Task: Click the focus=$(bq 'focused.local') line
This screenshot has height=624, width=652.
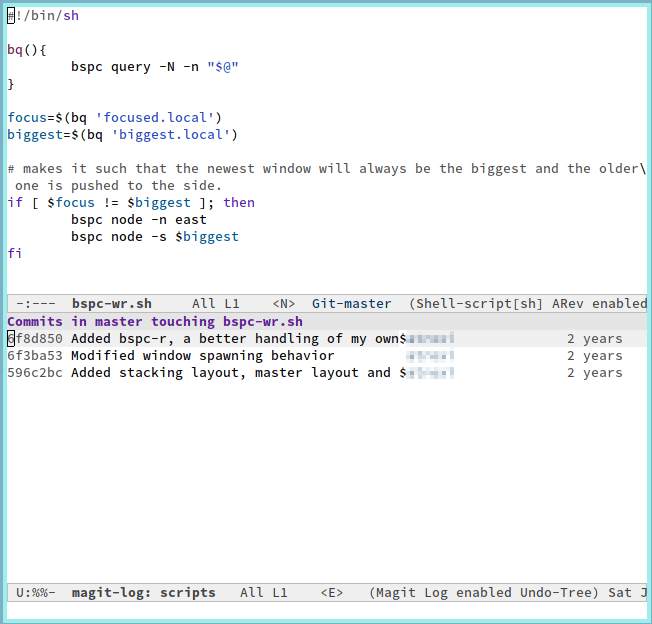Action: coord(114,118)
